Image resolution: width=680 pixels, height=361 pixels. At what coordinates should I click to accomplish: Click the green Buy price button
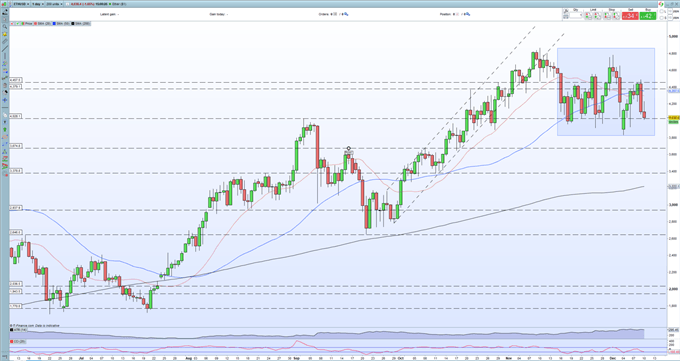(648, 16)
